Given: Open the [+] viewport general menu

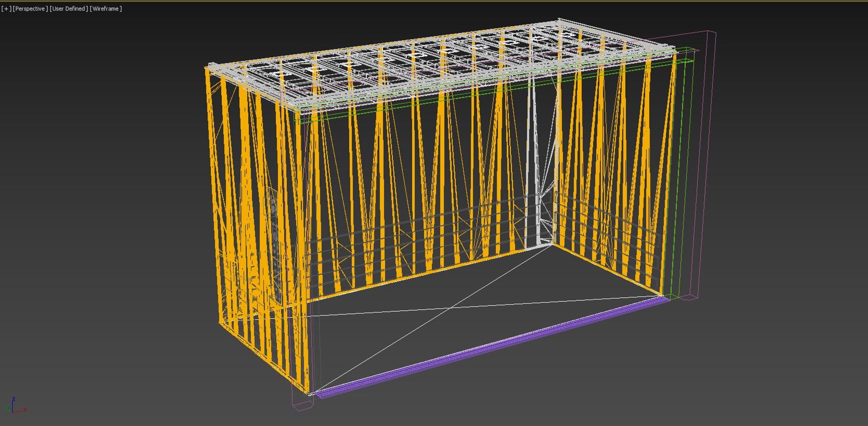Looking at the screenshot, I should [x=6, y=9].
